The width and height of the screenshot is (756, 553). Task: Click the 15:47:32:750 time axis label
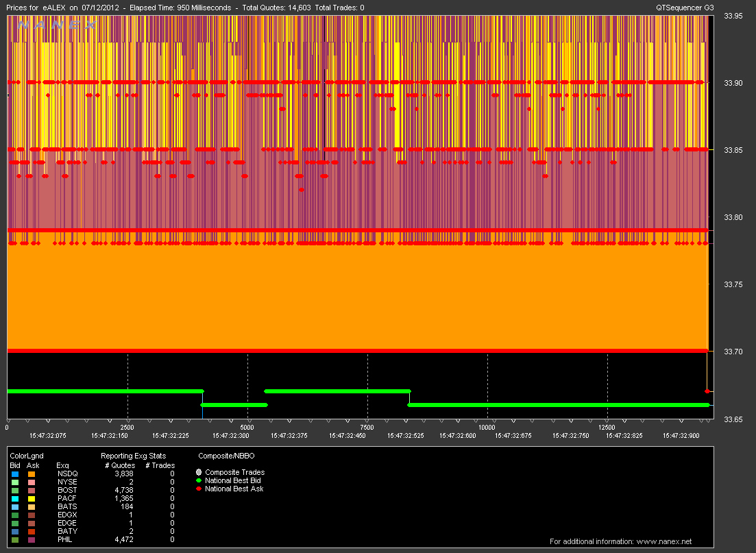[x=571, y=435]
